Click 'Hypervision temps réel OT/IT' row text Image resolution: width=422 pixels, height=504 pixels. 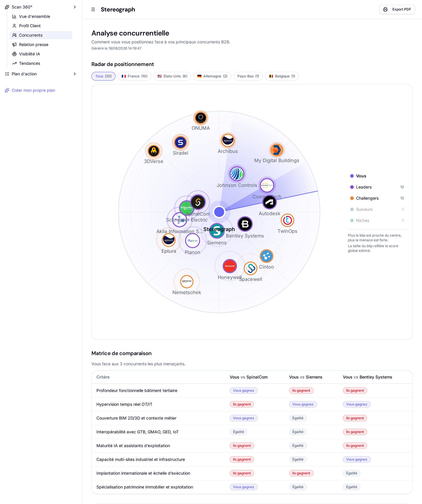124,404
